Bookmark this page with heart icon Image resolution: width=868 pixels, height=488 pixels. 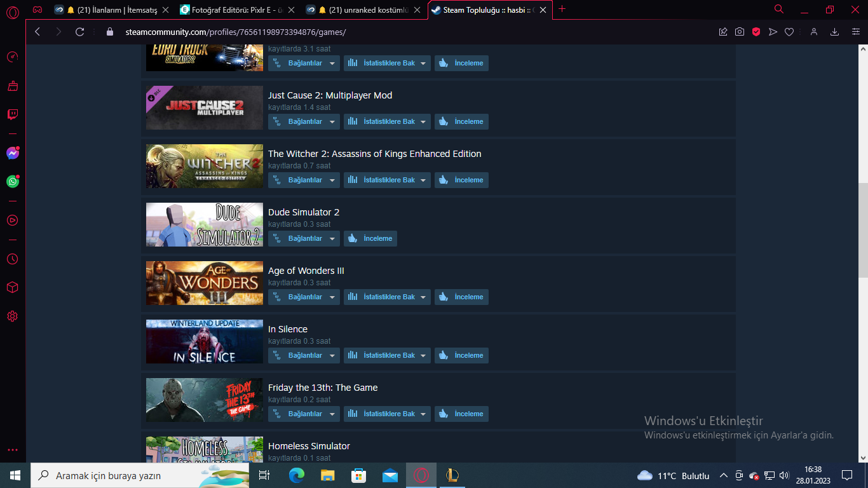789,32
